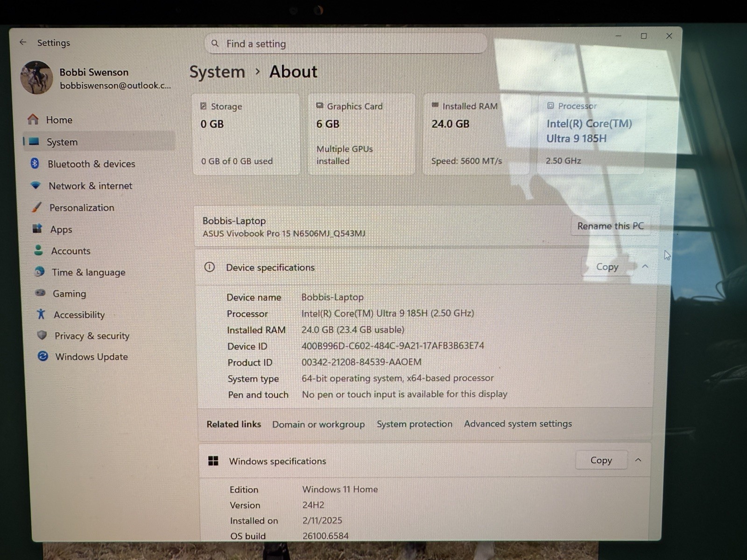
Task: Open Domain or workgroup link
Action: 318,424
